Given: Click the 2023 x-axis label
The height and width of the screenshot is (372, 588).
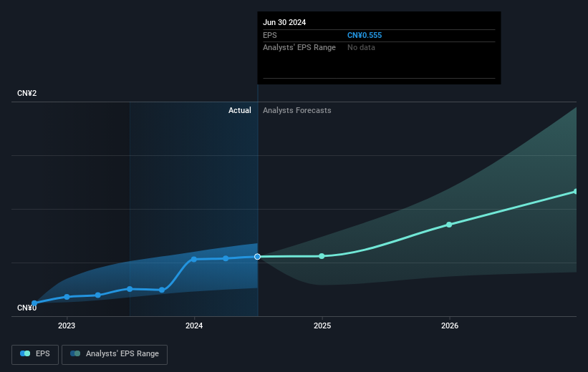Looking at the screenshot, I should click(x=67, y=326).
